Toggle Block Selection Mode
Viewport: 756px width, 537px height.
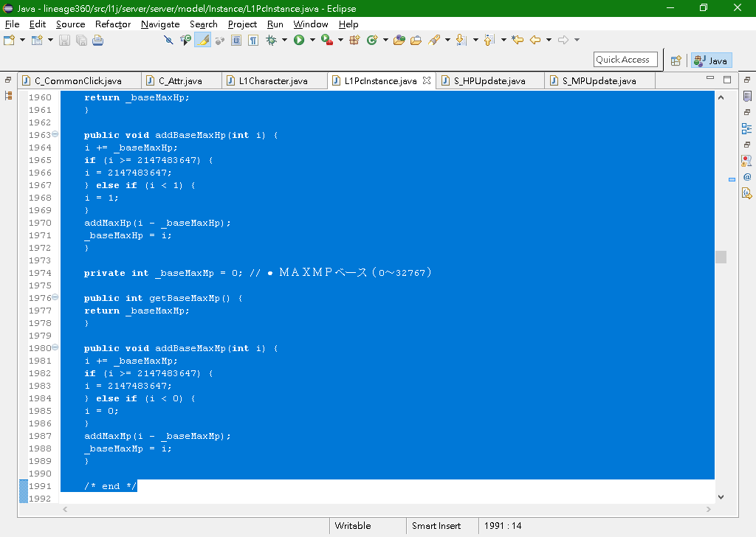point(236,40)
